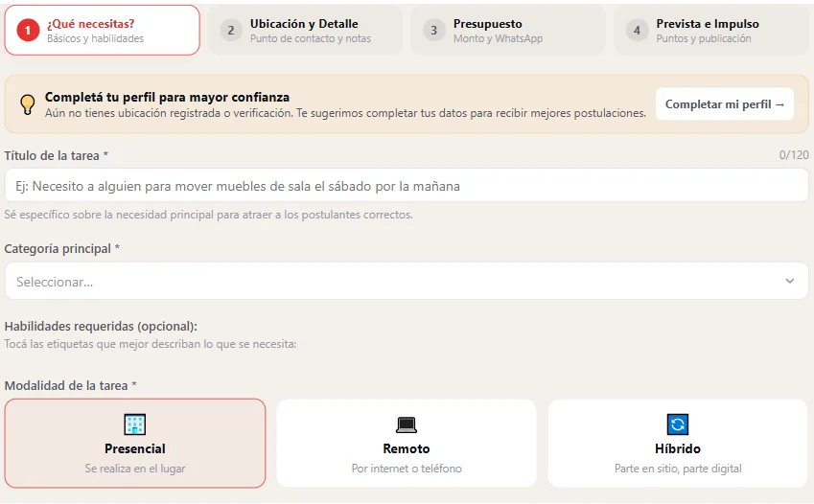Click the step 1 red circle badge
This screenshot has width=814, height=504.
(x=28, y=30)
